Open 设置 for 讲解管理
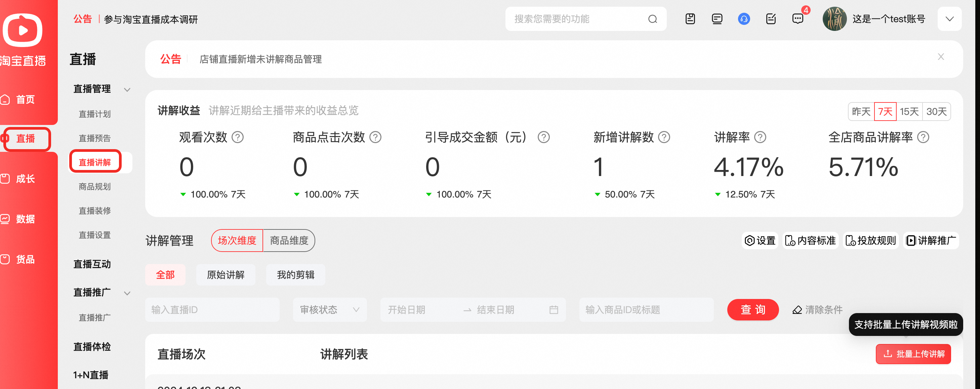 [x=760, y=240]
